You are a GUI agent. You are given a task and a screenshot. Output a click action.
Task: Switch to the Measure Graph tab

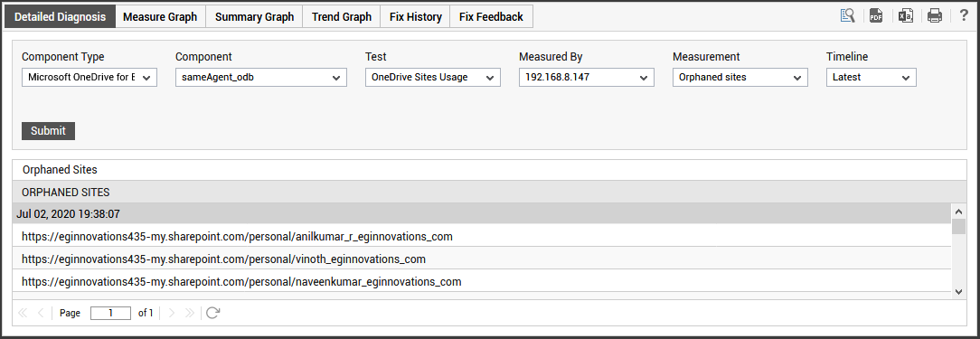tap(160, 17)
